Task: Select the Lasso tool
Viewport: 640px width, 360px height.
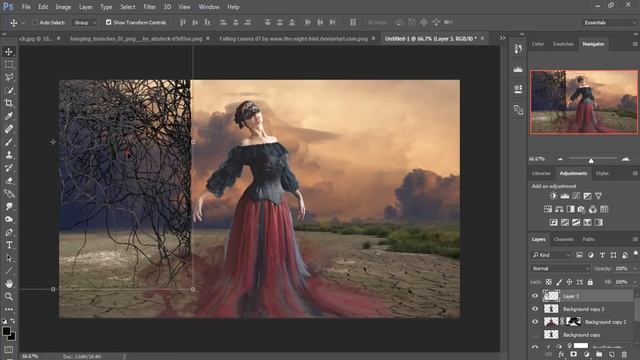Action: pyautogui.click(x=9, y=78)
